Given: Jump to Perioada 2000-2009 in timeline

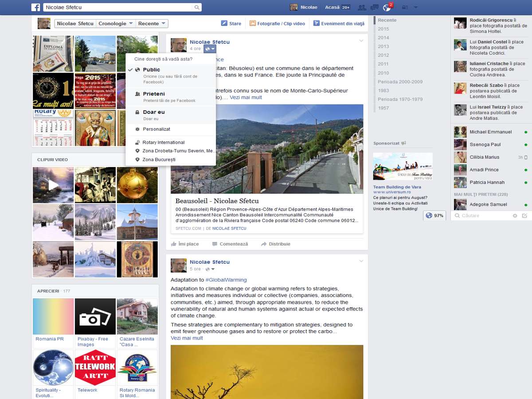Looking at the screenshot, I should tap(400, 82).
